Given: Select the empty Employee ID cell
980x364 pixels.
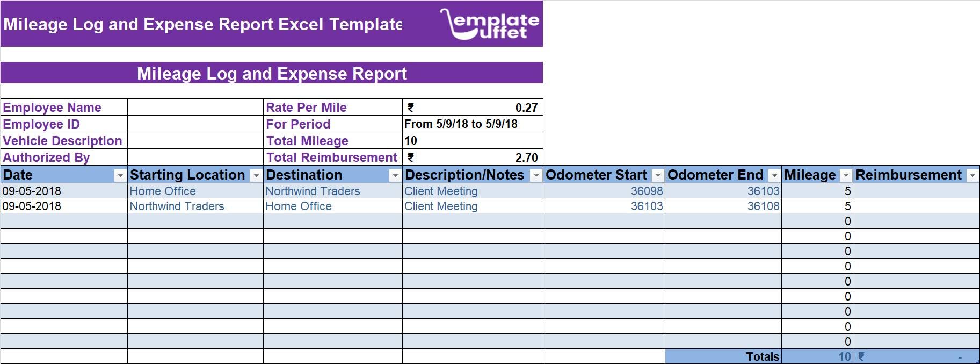Looking at the screenshot, I should point(194,124).
